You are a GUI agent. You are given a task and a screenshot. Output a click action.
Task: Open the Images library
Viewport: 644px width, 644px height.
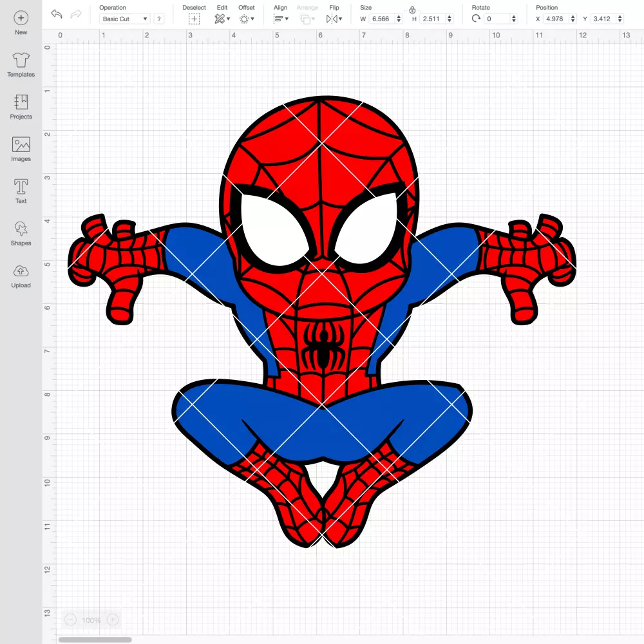(21, 149)
